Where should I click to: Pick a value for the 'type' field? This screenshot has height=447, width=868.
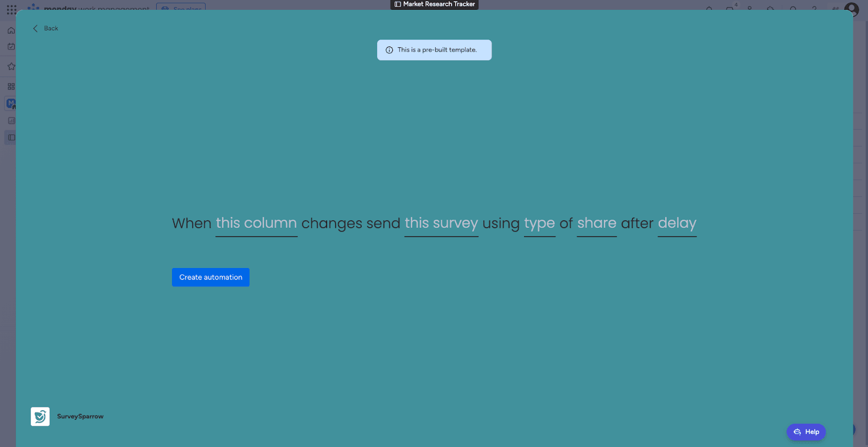539,224
